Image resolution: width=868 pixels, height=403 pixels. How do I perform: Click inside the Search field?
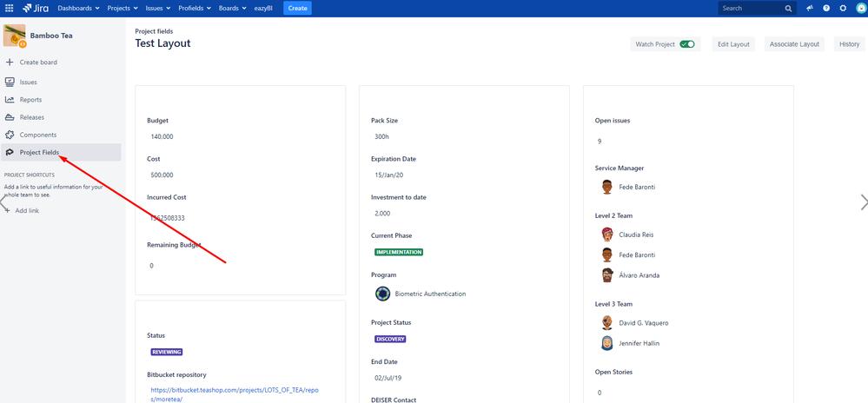pyautogui.click(x=757, y=9)
